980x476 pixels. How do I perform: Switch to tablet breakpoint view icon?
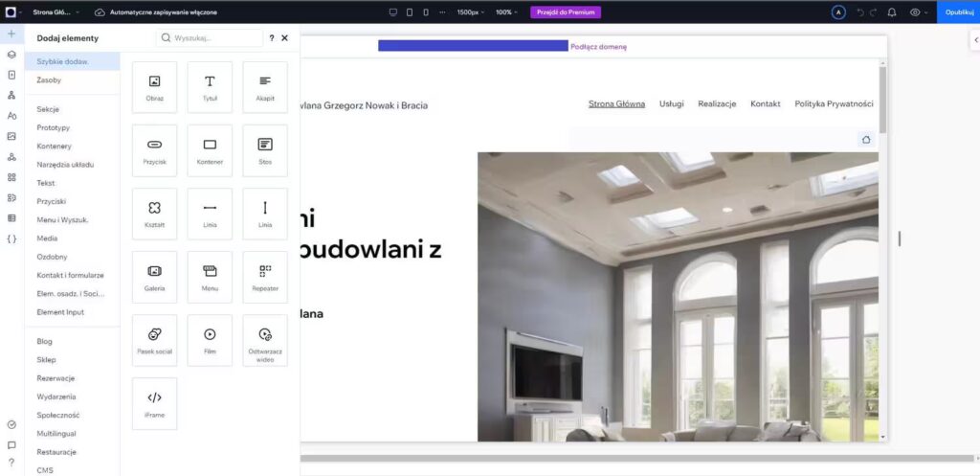click(x=410, y=11)
